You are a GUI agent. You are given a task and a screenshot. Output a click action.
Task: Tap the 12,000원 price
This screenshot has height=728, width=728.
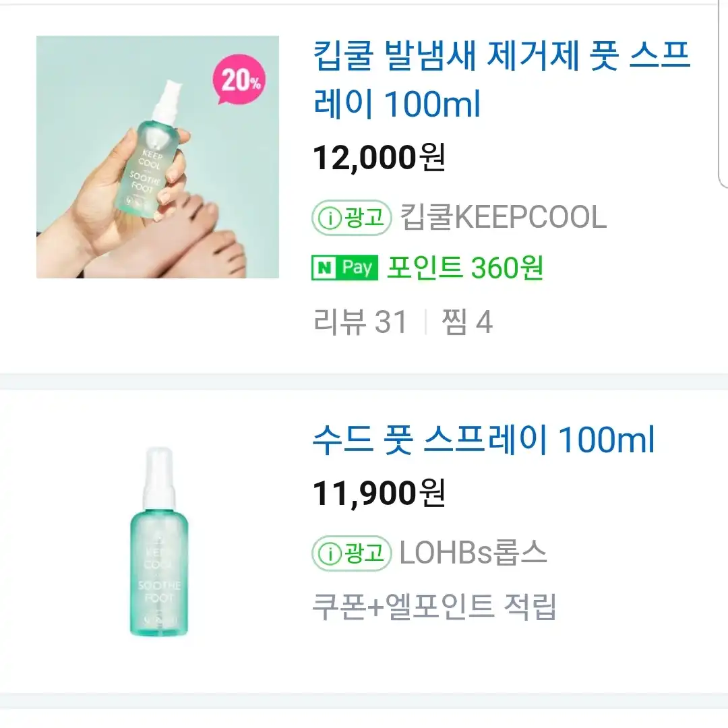(380, 157)
